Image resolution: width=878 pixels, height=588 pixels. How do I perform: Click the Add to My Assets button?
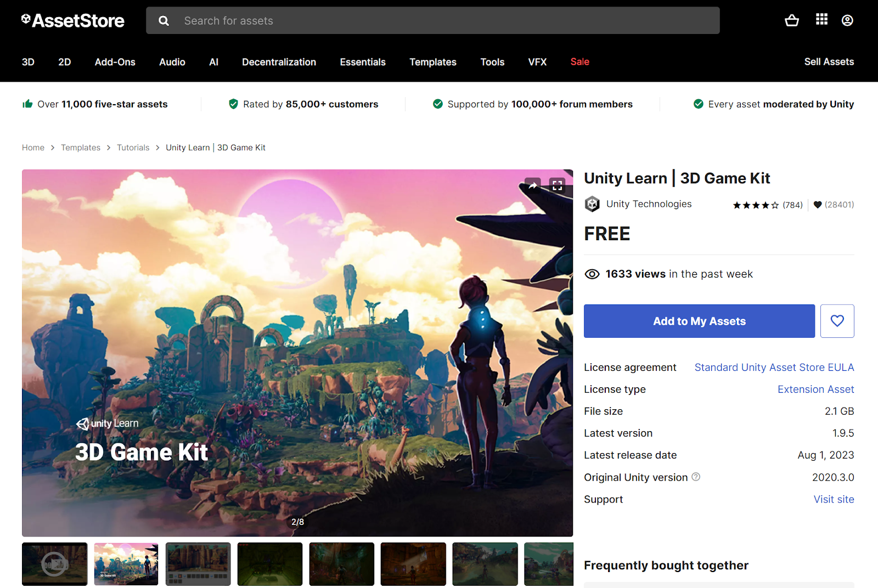(699, 321)
